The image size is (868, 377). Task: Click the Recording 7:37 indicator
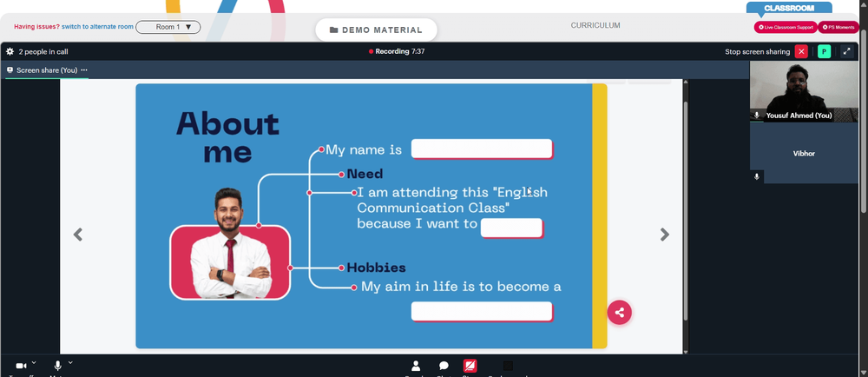[397, 51]
